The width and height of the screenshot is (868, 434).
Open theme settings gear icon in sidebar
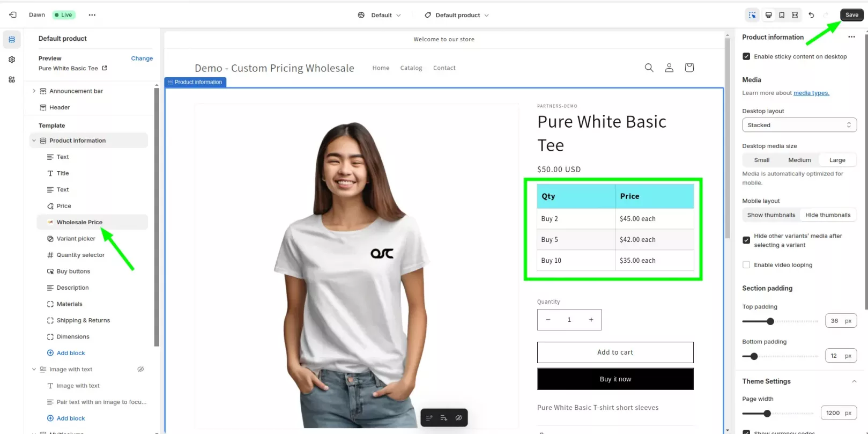[x=12, y=60]
